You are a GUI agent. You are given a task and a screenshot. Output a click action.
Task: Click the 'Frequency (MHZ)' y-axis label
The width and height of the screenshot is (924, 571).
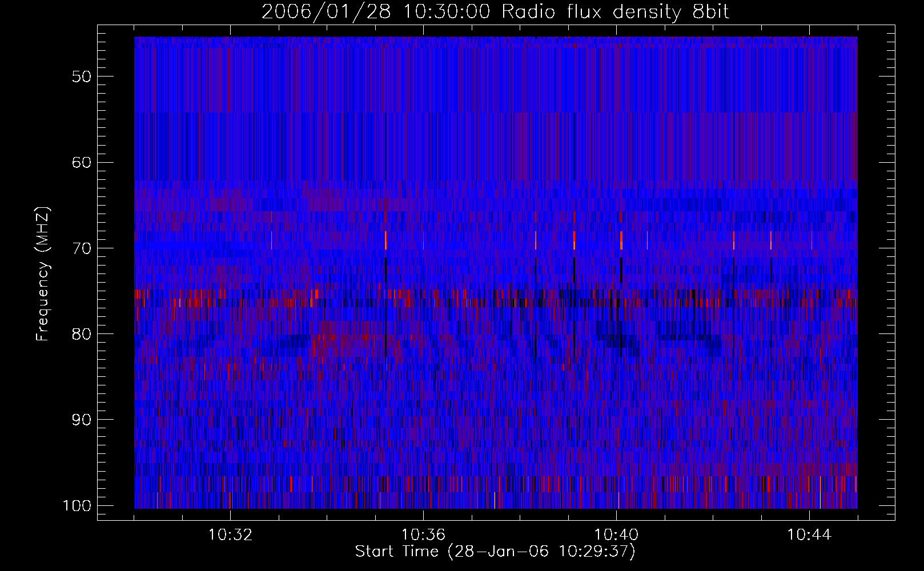(x=43, y=274)
